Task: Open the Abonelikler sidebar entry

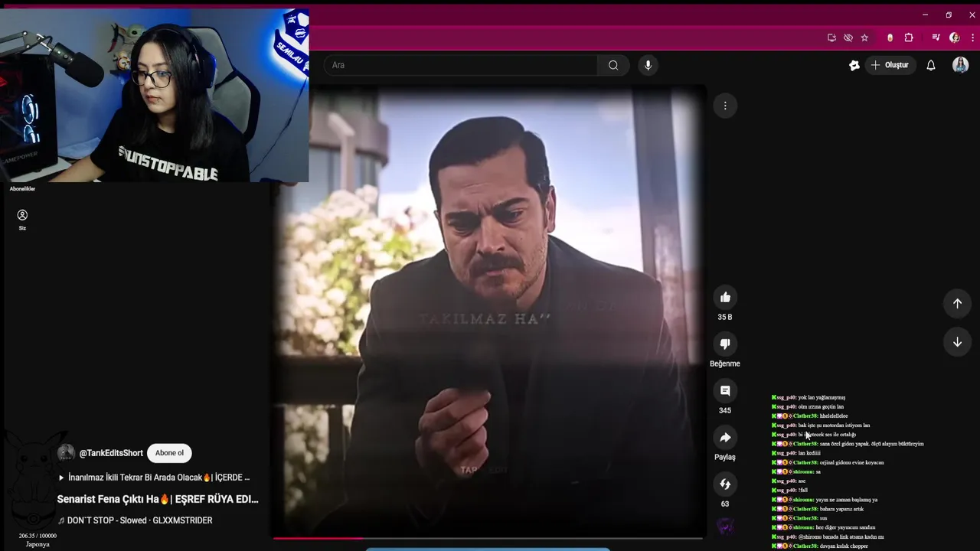Action: [22, 188]
